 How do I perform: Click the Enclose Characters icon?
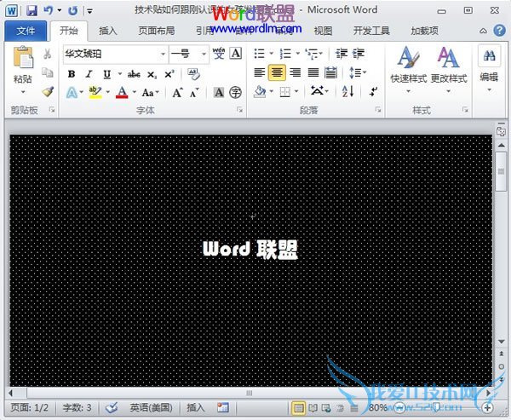click(235, 93)
